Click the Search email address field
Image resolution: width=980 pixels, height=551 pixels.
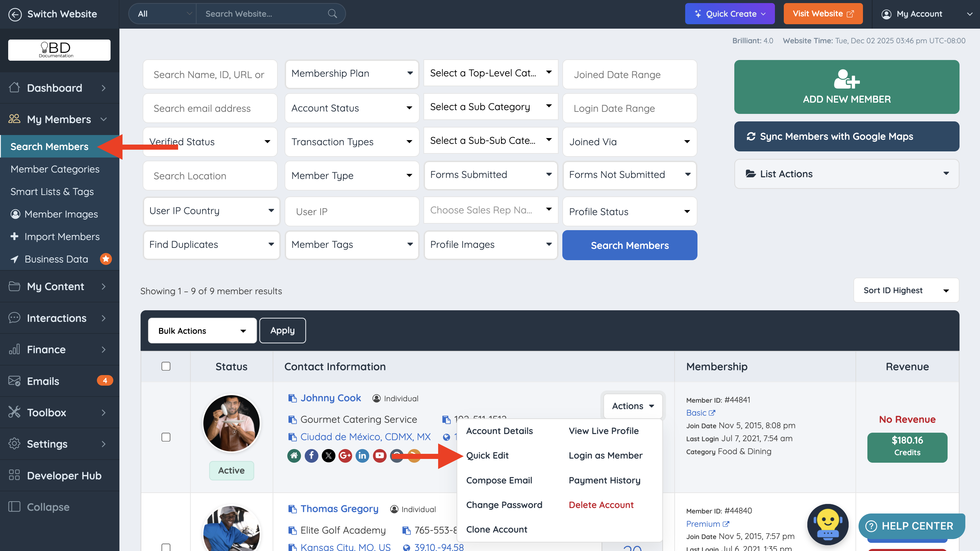(210, 108)
